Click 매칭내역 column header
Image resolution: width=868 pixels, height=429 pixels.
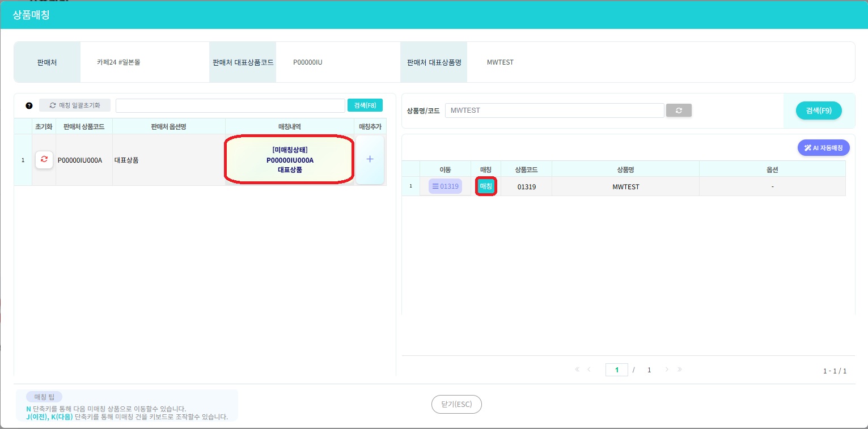[x=290, y=126]
